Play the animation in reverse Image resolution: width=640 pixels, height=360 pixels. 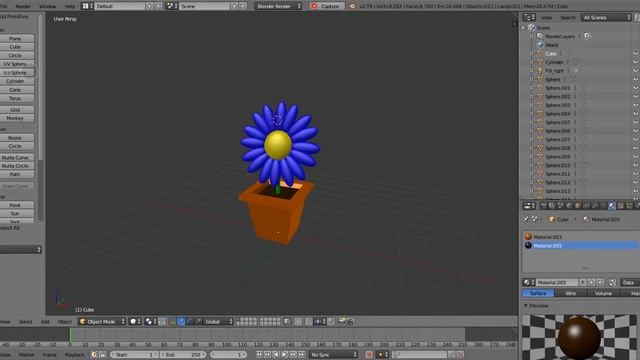point(276,355)
